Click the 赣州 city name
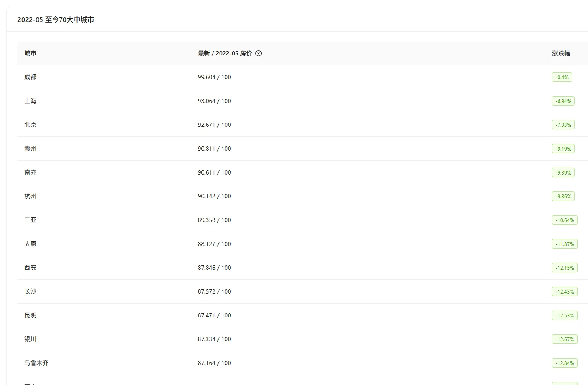Viewport: 588px width, 385px height. tap(30, 149)
